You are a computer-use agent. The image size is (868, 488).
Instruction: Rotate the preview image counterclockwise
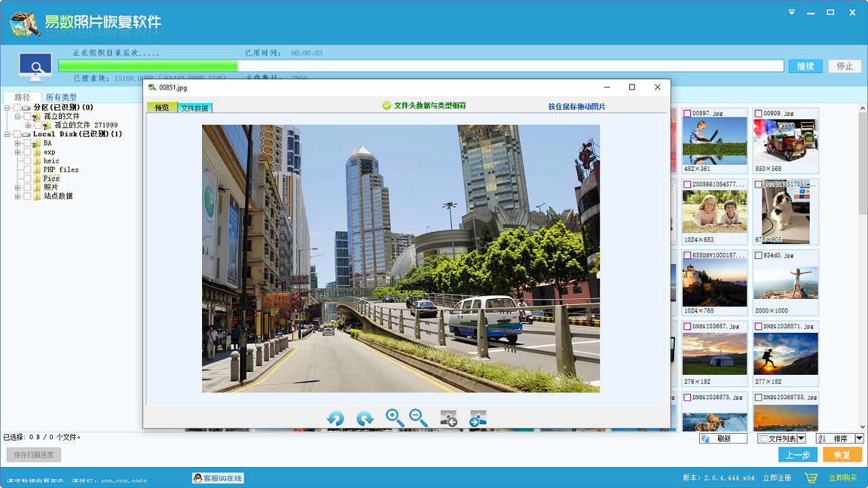(335, 419)
